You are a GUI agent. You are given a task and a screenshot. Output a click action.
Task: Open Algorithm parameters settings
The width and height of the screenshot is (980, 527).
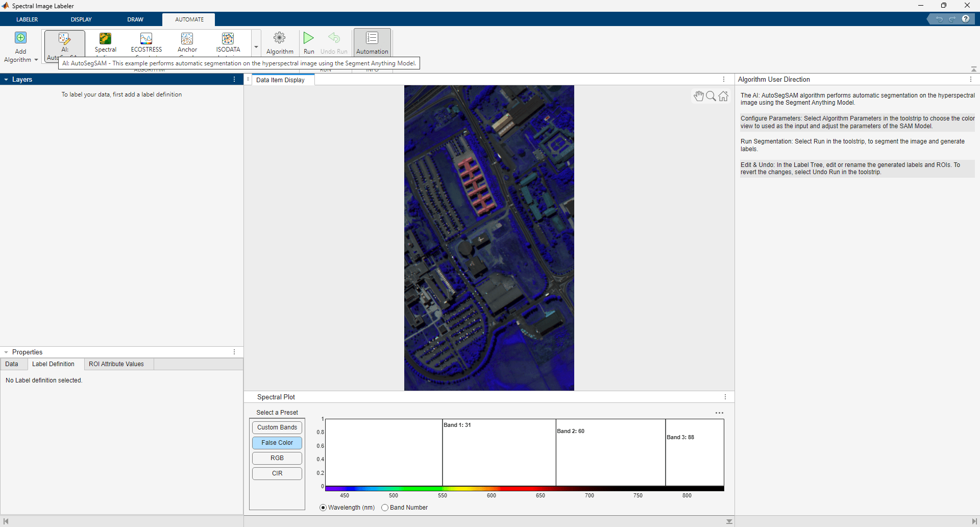pos(279,43)
